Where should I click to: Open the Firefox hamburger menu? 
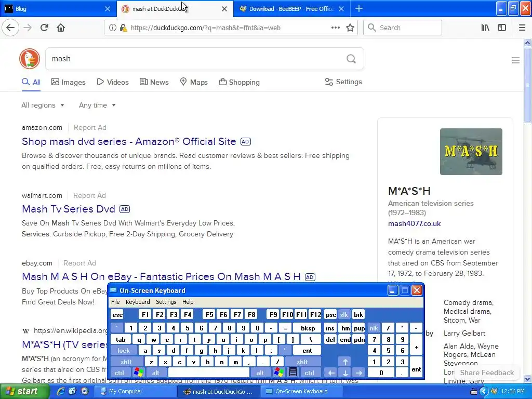tap(522, 28)
